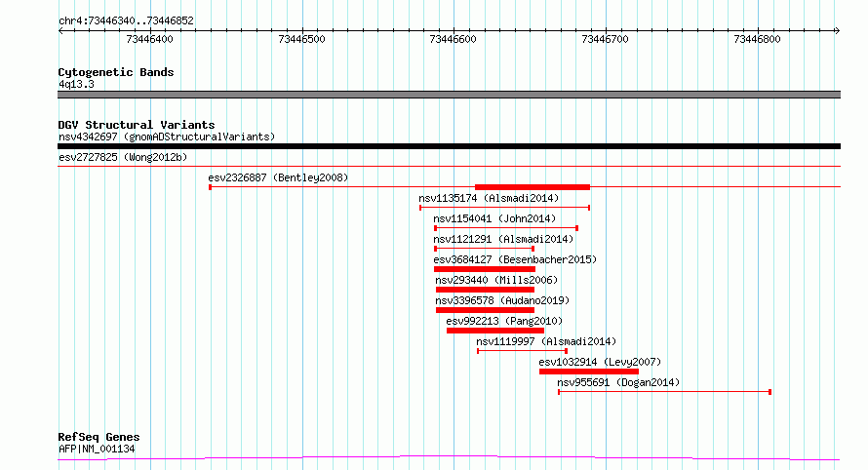Select the black nsv4342697 variant bar
Screen dimensions: 868x470
pos(449,146)
